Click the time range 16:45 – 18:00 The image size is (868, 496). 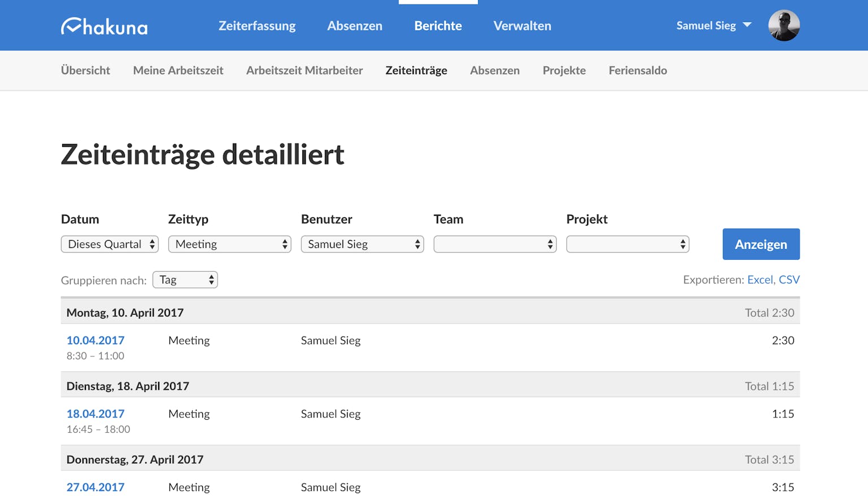point(98,429)
